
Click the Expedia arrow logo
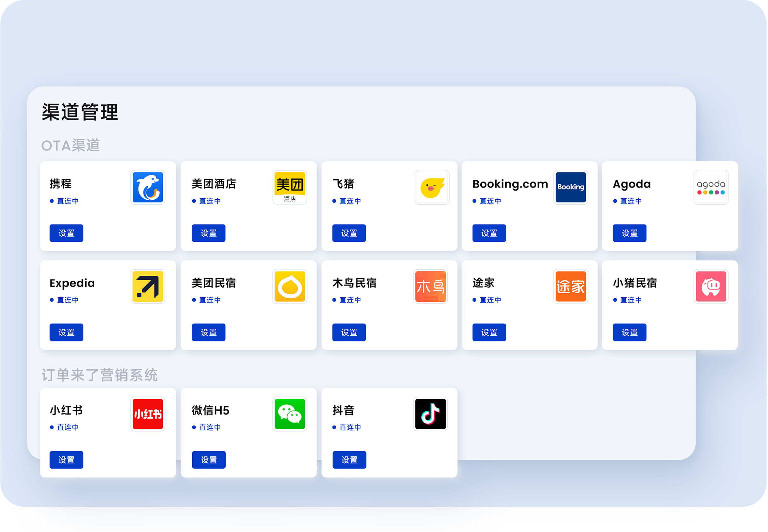point(148,287)
